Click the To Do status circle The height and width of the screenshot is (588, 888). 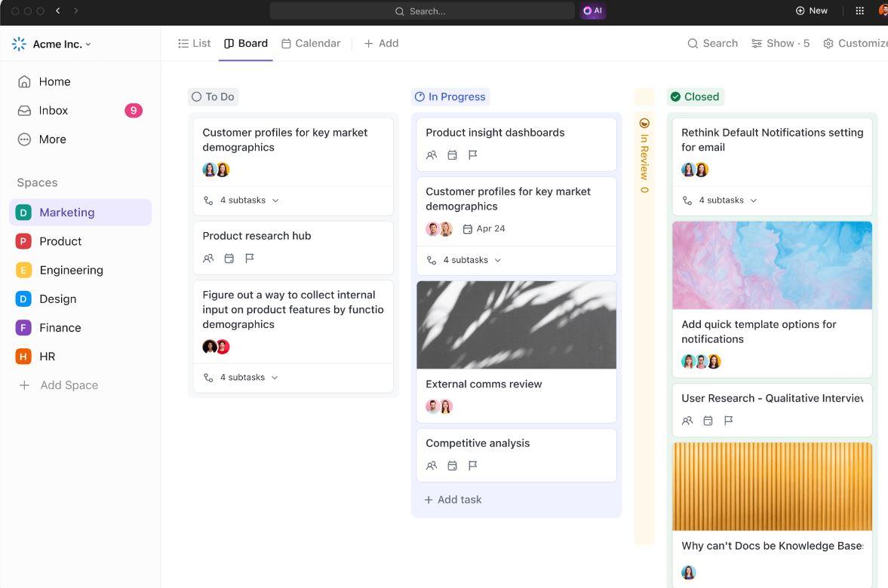click(196, 96)
